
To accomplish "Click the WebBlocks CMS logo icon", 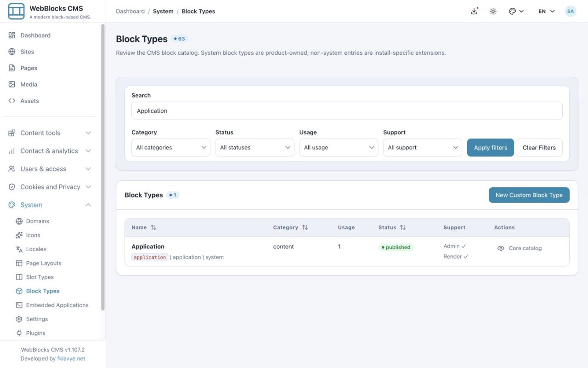I will tap(16, 11).
